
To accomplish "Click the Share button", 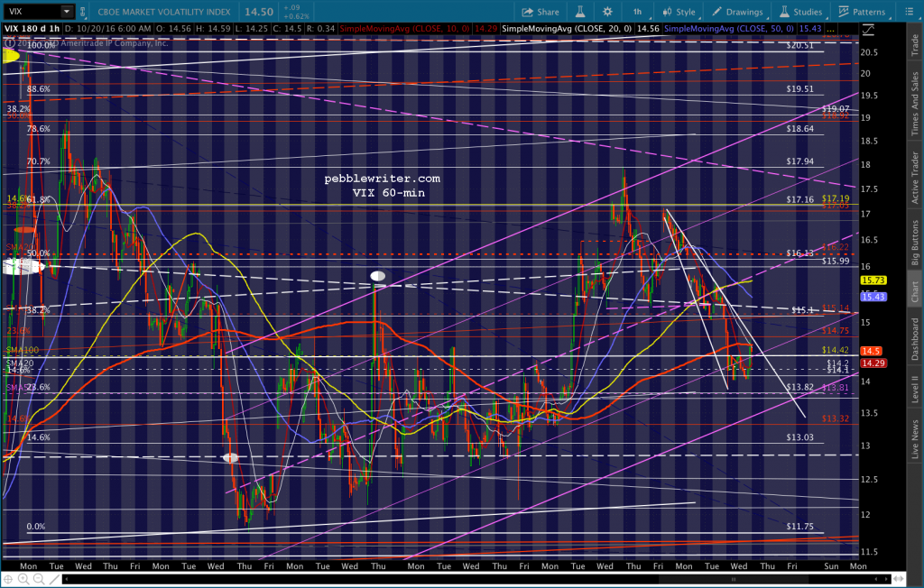I will [x=541, y=12].
